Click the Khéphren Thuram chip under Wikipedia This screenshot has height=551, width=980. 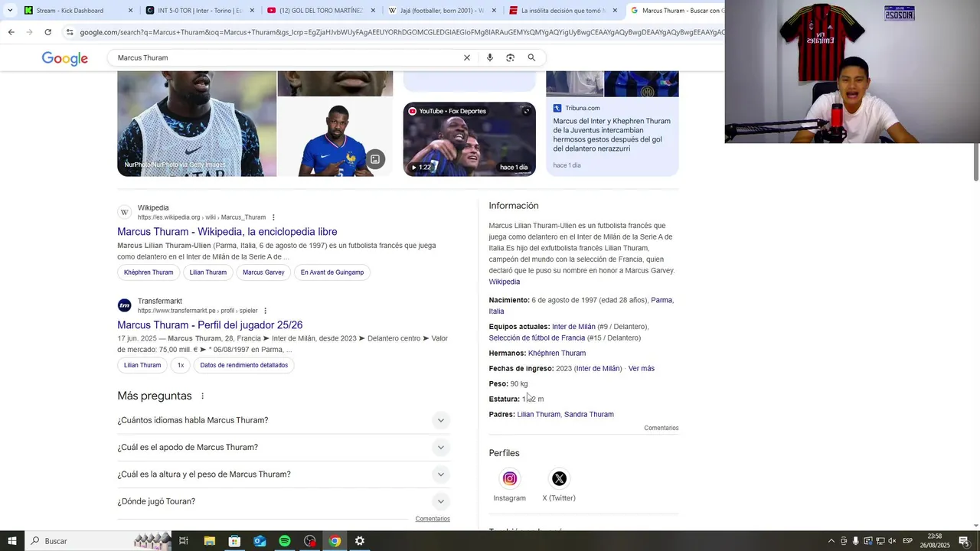click(149, 272)
